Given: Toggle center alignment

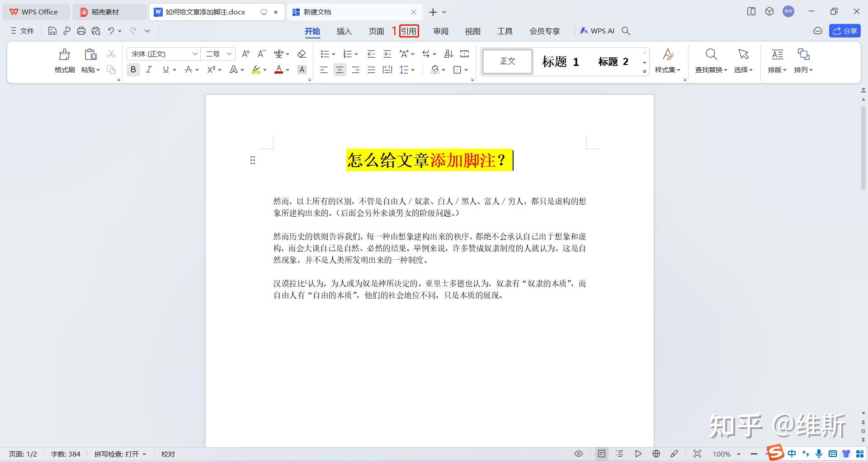Looking at the screenshot, I should (x=340, y=70).
